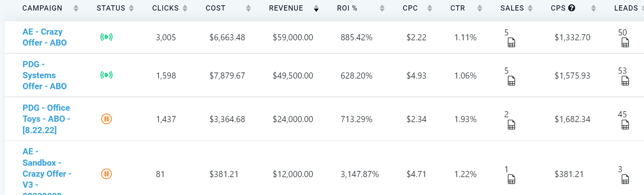The width and height of the screenshot is (644, 195).
Task: Open AE - Sandbox - Crazy Offer V3 campaign
Action: [x=47, y=171]
